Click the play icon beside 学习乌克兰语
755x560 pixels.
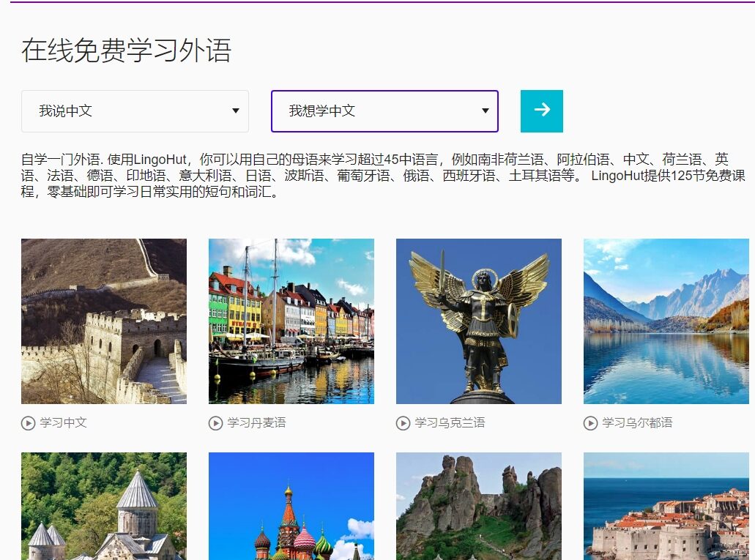coord(403,423)
